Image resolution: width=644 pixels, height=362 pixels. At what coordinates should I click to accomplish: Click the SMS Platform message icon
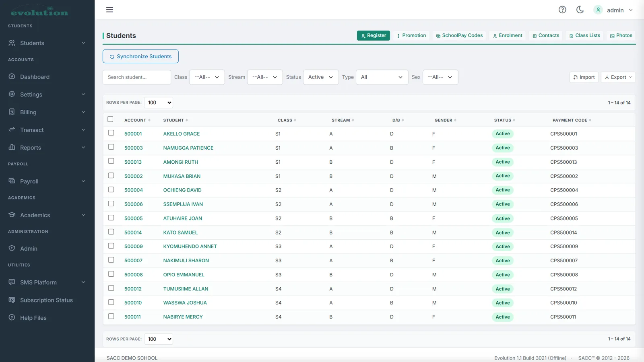pyautogui.click(x=12, y=282)
